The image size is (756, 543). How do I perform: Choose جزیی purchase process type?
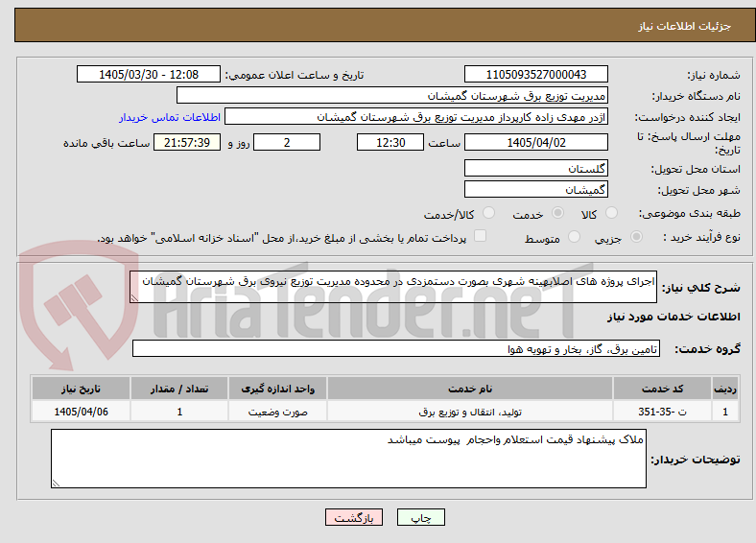(x=636, y=236)
